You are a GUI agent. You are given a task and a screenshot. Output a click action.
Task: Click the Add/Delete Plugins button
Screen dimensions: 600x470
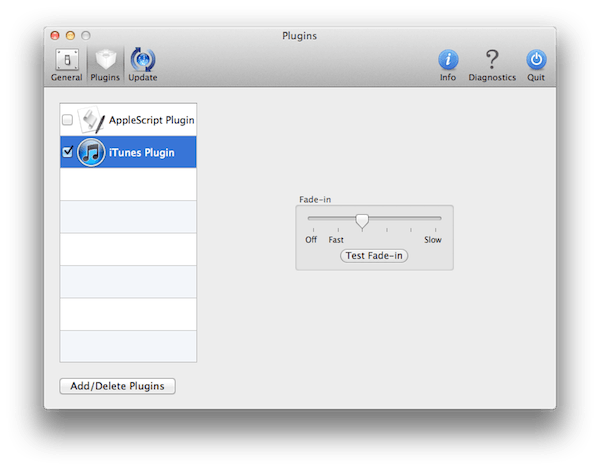(117, 386)
